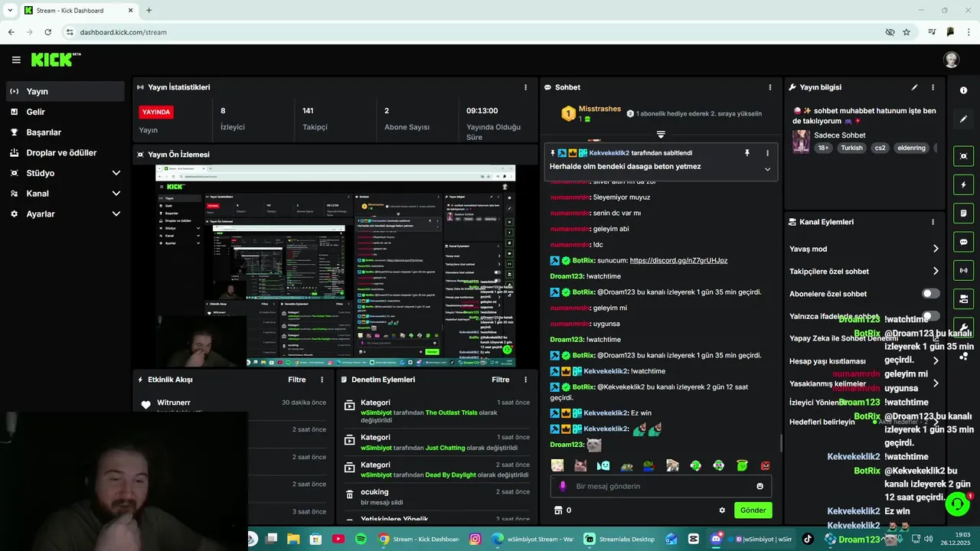Screen dimensions: 980x551
Task: Click the browser address bar URL
Action: click(x=123, y=32)
